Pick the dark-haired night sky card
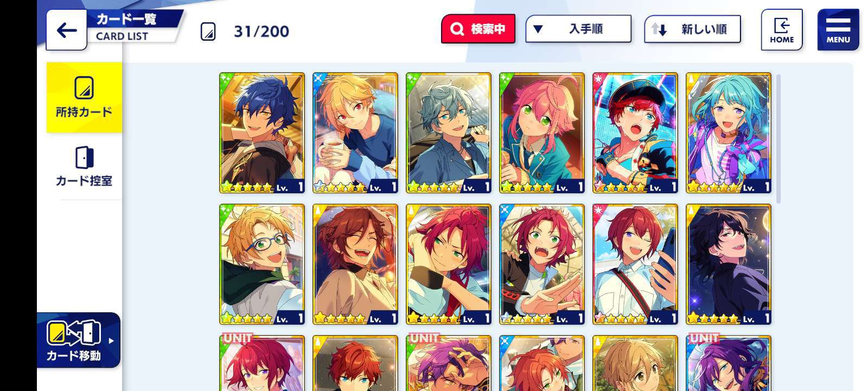868x391 pixels. tap(729, 264)
